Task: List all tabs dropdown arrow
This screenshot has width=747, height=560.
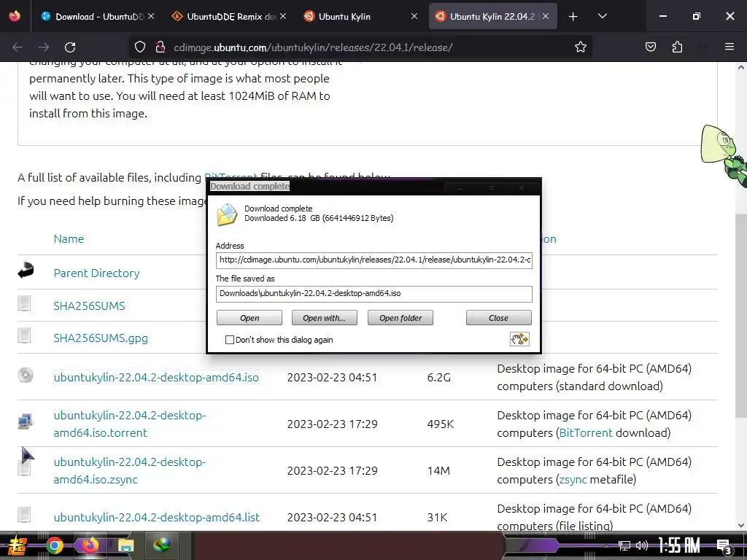Action: coord(602,16)
